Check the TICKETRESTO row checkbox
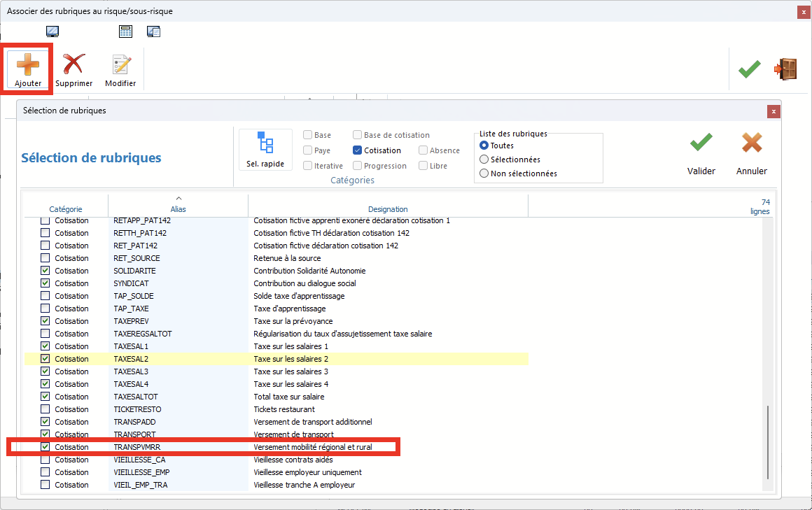 click(x=45, y=409)
